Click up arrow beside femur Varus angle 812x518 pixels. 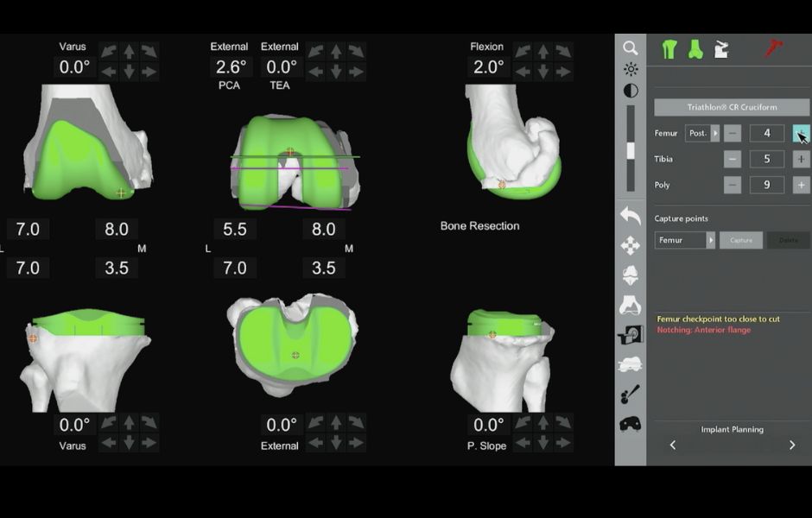tap(129, 51)
